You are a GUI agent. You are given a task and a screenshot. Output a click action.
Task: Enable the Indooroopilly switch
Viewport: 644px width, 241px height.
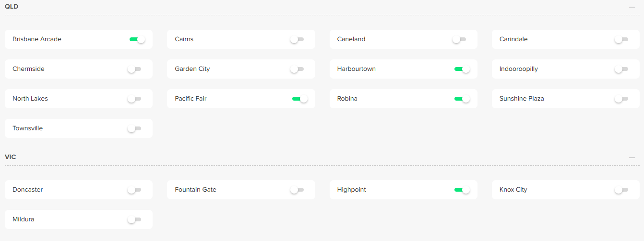click(621, 69)
